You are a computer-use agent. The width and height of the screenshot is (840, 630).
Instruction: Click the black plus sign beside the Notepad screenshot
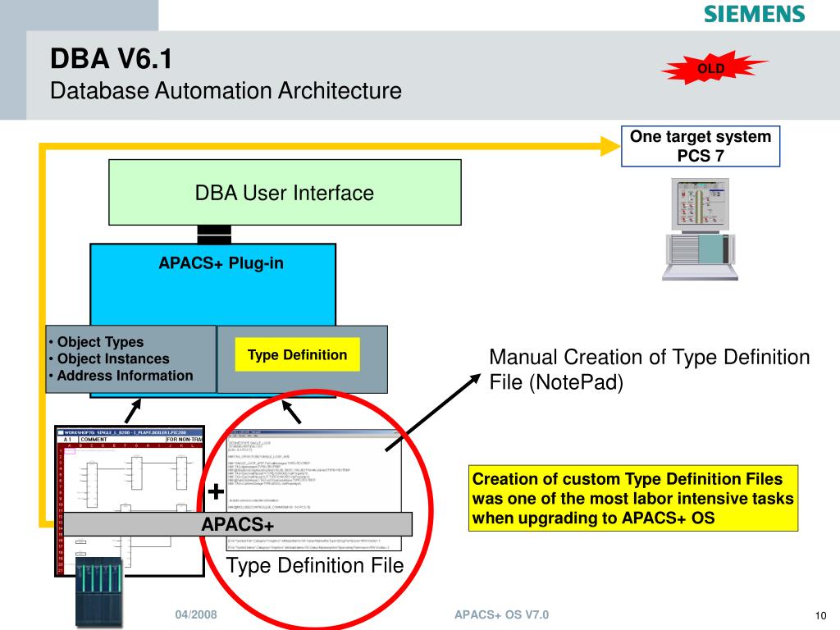click(216, 491)
